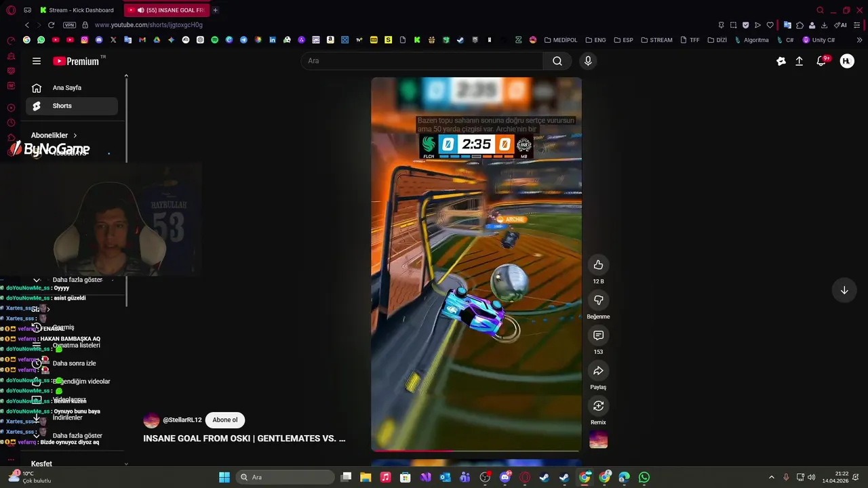868x488 pixels.
Task: Like the Short with the thumbs-up icon
Action: coord(598,265)
